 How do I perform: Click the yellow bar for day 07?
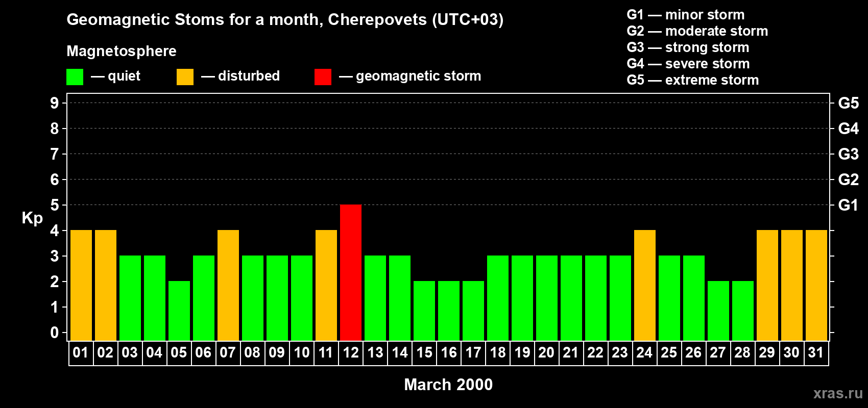228,285
